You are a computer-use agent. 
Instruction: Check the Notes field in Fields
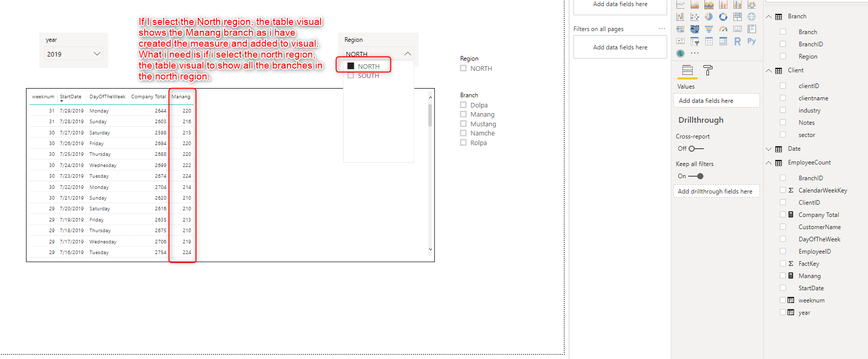coord(783,123)
